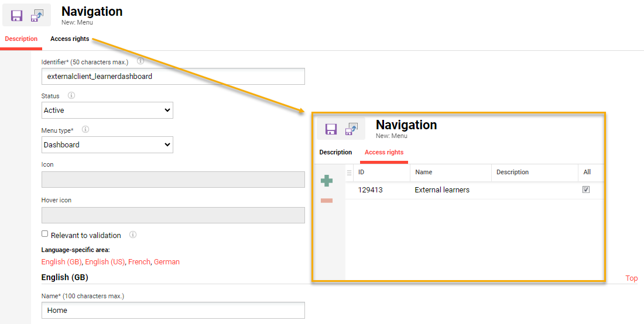Click the green plus add icon

pyautogui.click(x=327, y=181)
